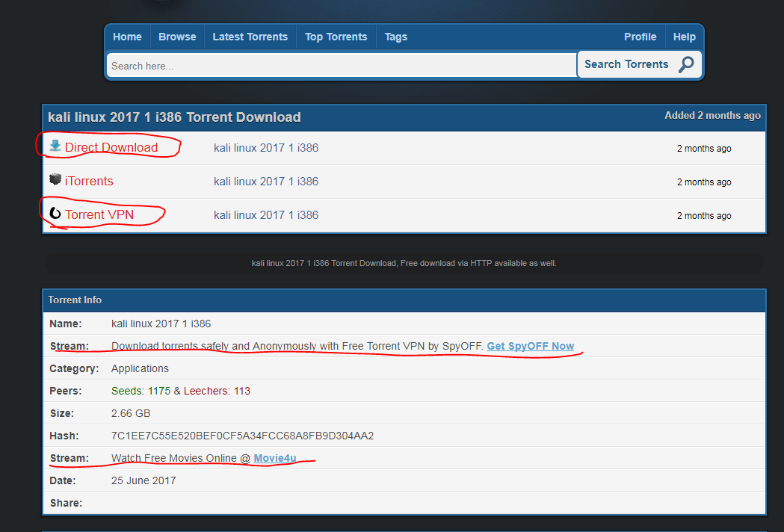Click the Torrent VPN link

(98, 214)
